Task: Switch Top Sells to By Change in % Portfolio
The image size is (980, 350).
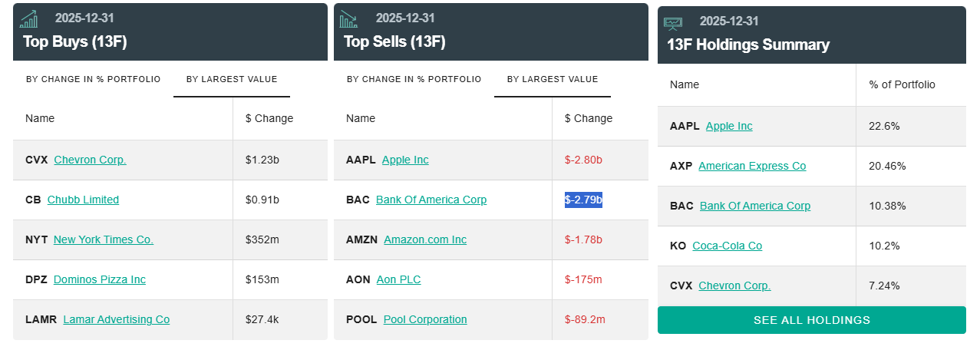Action: 414,79
